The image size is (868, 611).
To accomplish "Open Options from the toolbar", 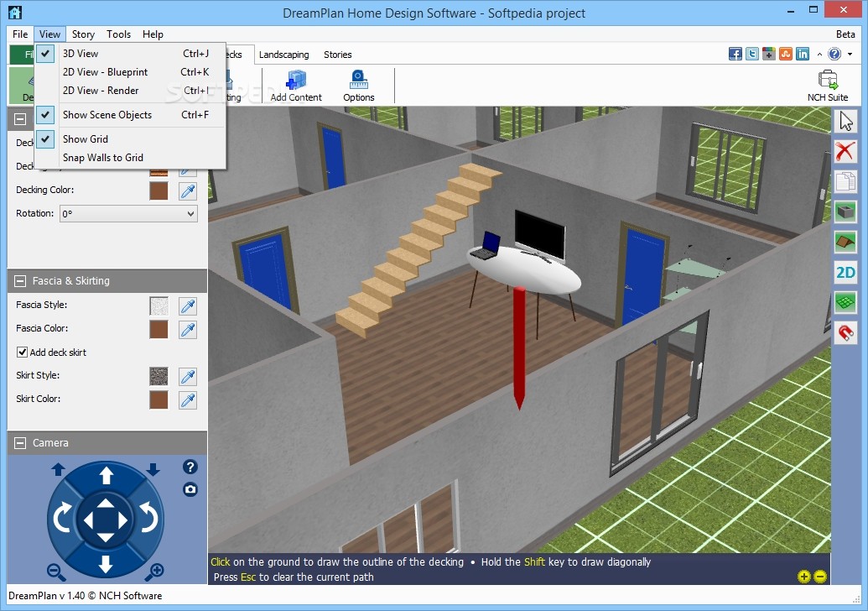I will click(x=359, y=86).
